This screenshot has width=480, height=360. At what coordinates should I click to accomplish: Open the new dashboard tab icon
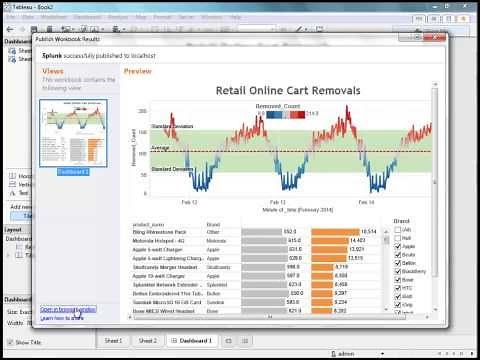click(x=245, y=341)
